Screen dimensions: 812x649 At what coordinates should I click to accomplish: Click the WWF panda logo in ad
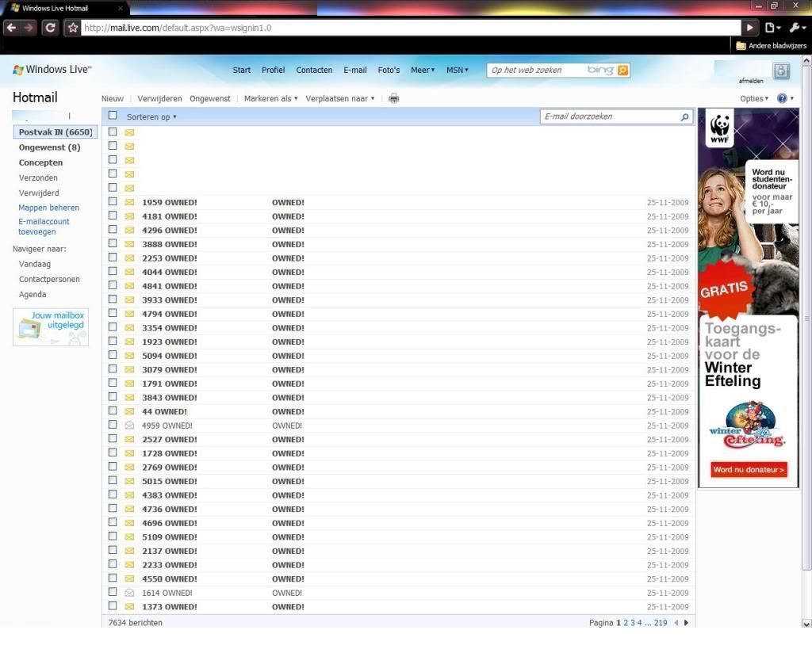coord(720,128)
